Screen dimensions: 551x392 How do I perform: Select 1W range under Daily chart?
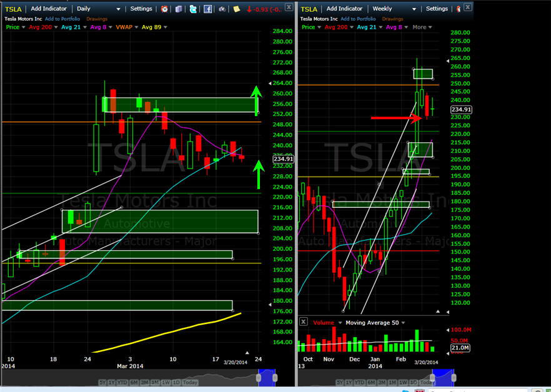166,382
